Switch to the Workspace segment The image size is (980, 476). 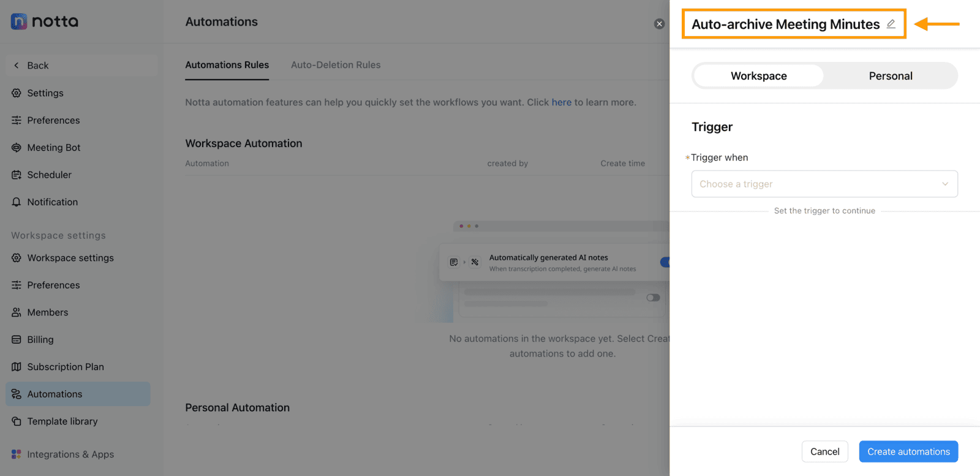click(x=759, y=76)
